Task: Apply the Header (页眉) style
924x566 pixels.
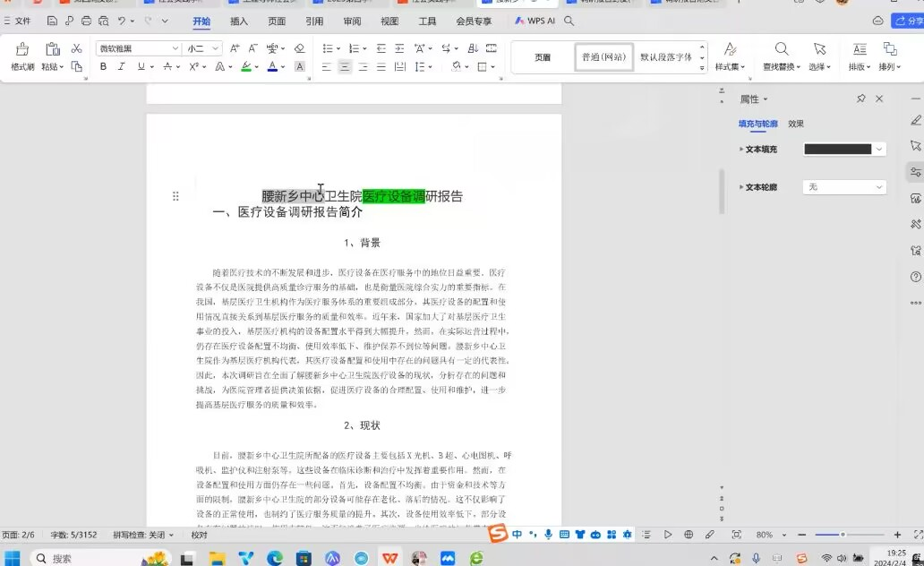Action: pos(543,57)
